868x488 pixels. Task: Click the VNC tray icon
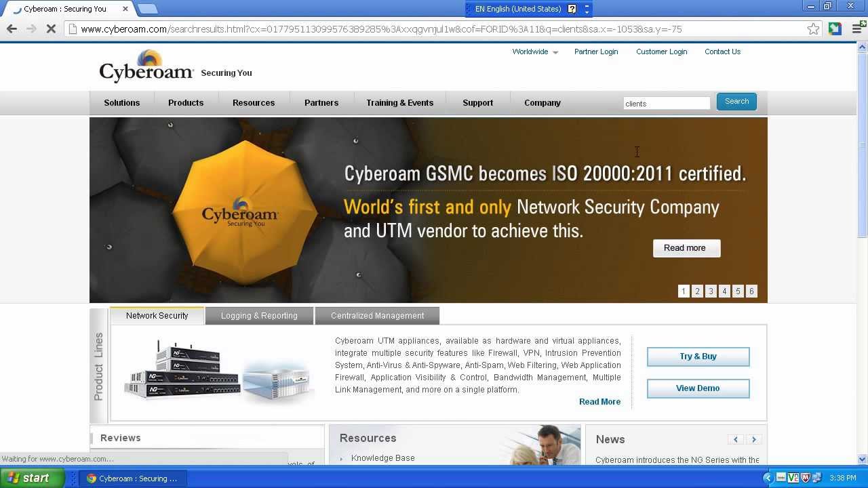(793, 478)
